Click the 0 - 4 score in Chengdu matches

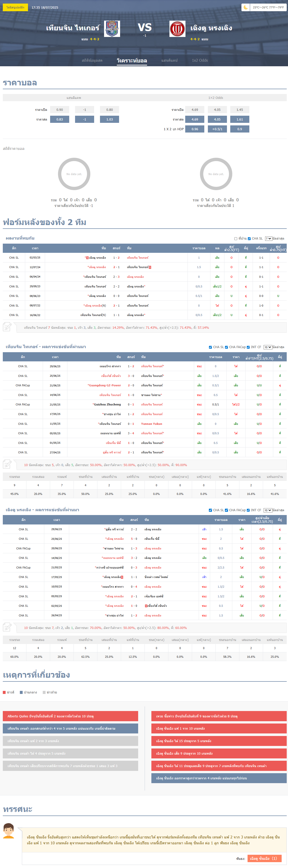coord(134,587)
